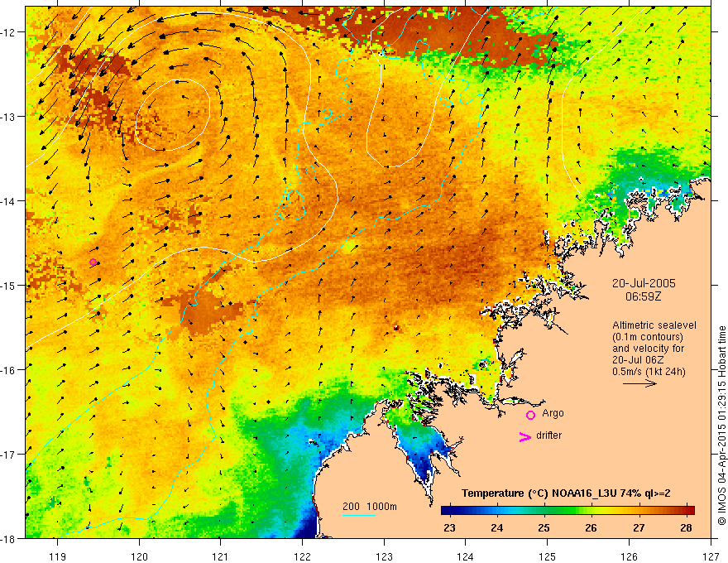Click colorbar tick label 28

click(686, 527)
